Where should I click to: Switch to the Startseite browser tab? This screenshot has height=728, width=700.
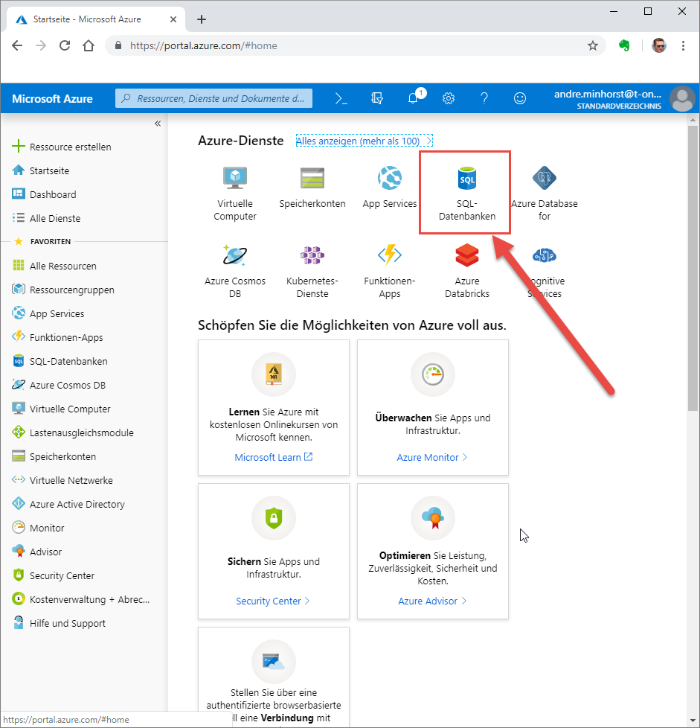(x=89, y=19)
